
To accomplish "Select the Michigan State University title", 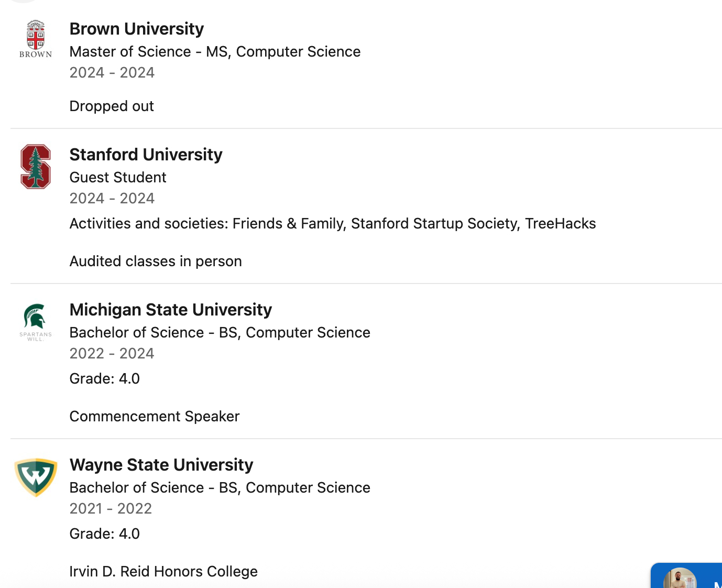I will (170, 310).
